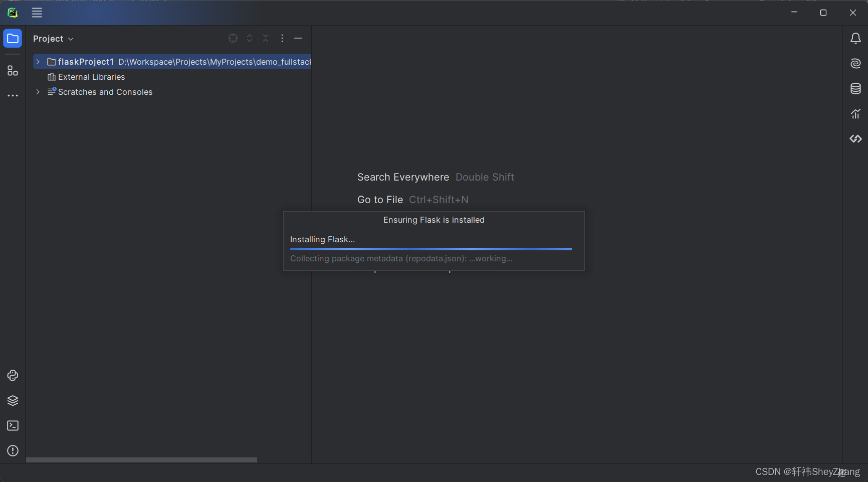
Task: Open the Python Console tool window
Action: (13, 376)
